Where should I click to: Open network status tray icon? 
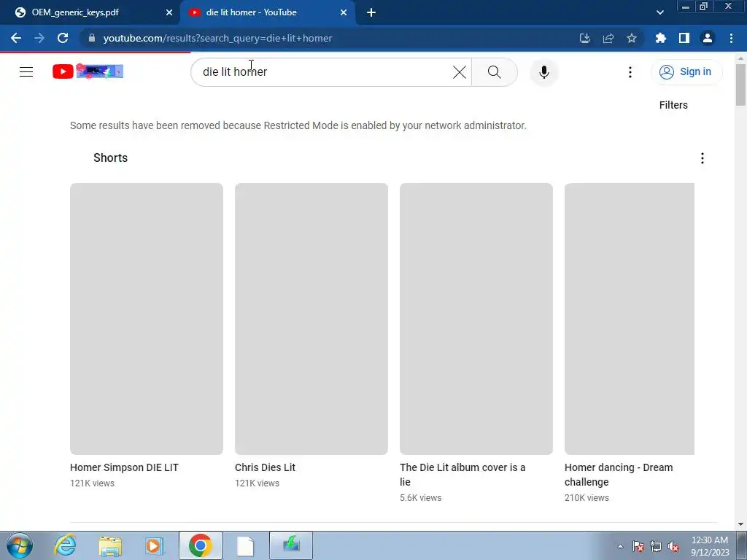pyautogui.click(x=656, y=546)
